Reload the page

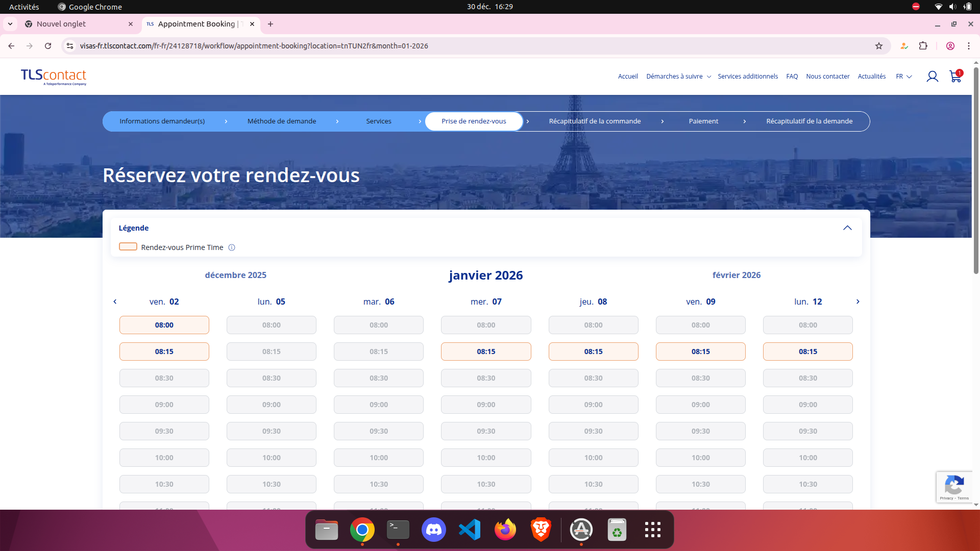(x=48, y=46)
